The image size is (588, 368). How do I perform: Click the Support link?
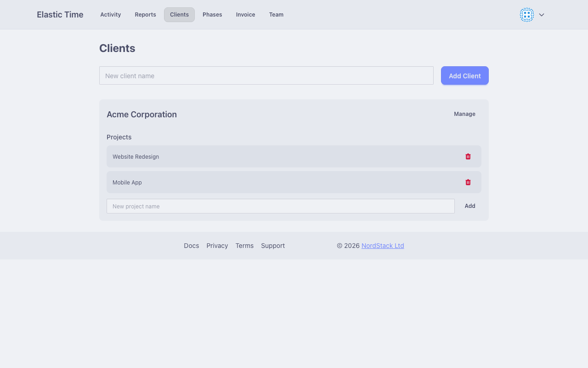(273, 246)
